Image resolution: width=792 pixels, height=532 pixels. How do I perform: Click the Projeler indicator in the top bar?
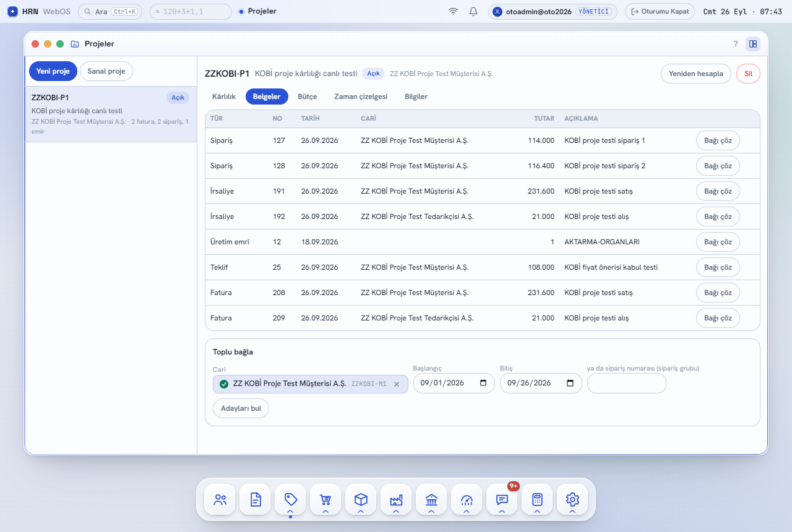coord(257,11)
